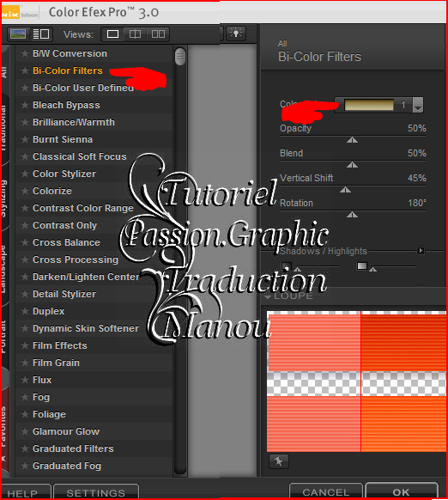Open the Traditional category tab

tap(4, 127)
